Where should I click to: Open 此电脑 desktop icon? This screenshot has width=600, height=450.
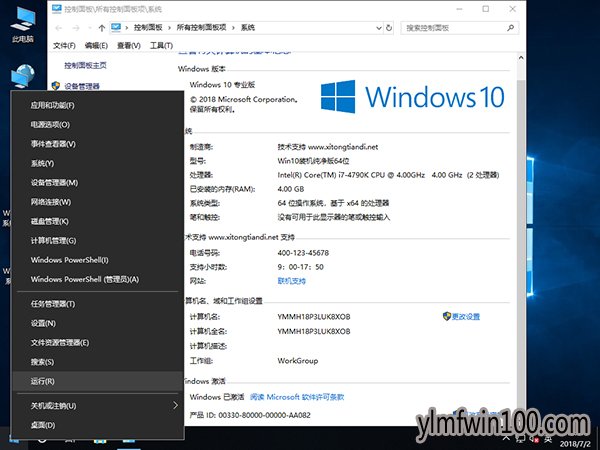tap(23, 24)
